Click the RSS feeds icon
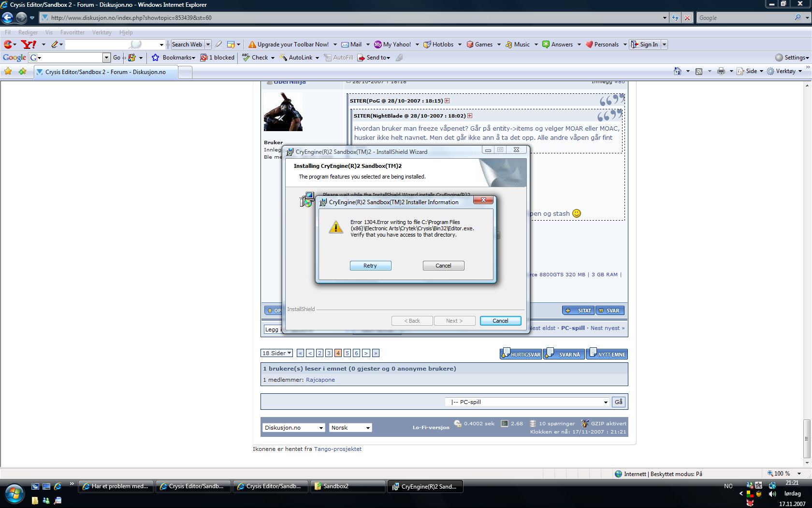The image size is (812, 508). [x=699, y=71]
